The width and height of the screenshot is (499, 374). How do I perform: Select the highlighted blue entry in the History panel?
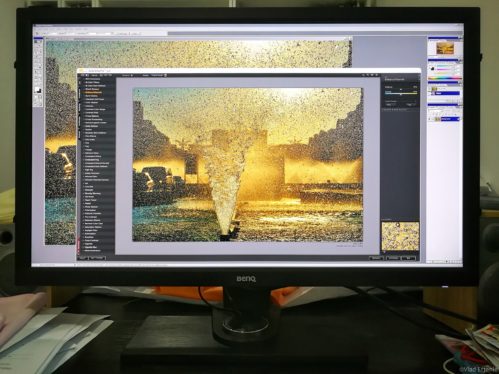(447, 93)
